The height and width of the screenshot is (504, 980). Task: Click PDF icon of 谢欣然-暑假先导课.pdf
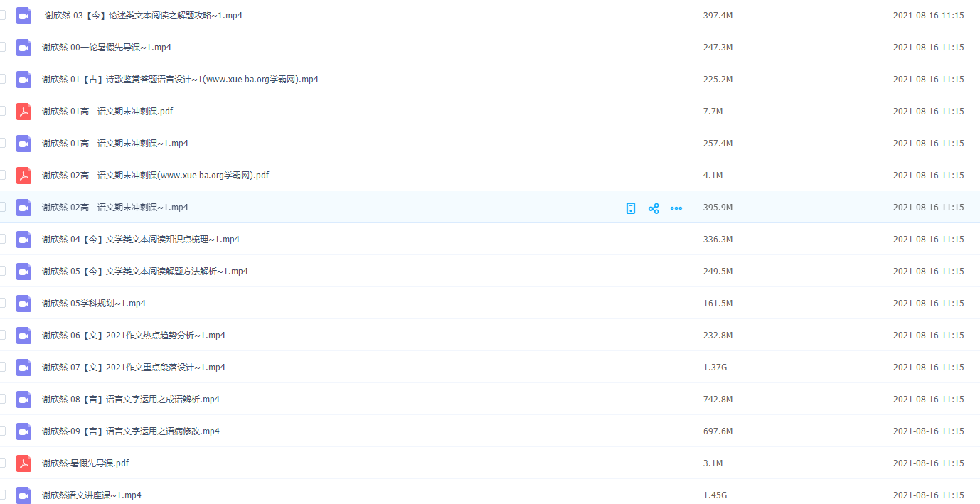pyautogui.click(x=24, y=463)
